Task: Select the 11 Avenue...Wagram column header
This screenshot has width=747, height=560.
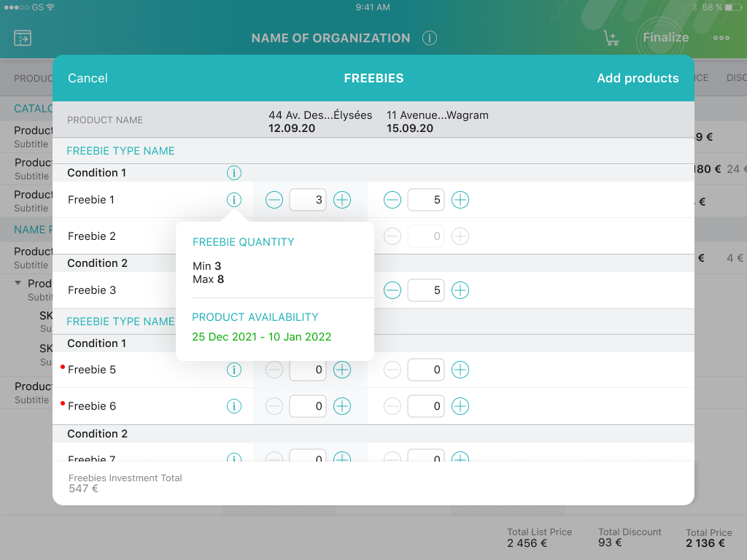Action: (x=438, y=121)
